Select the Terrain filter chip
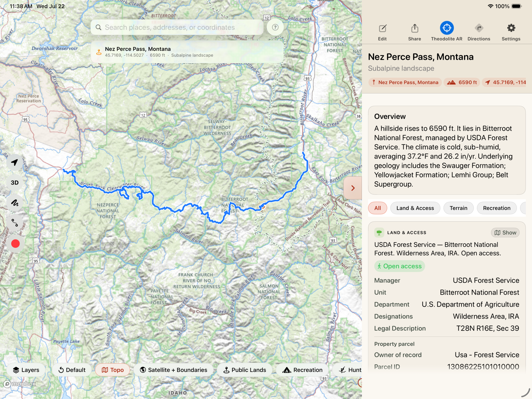 click(459, 208)
